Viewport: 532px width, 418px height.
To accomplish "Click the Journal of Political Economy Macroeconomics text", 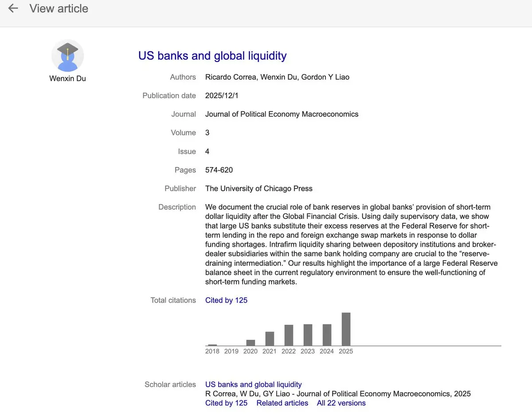I will pyautogui.click(x=282, y=114).
